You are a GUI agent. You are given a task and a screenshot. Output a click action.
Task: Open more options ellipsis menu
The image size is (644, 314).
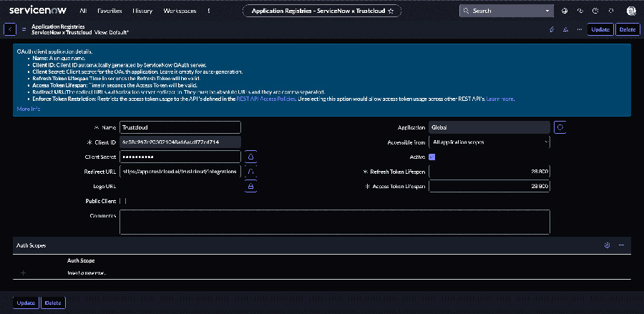click(579, 29)
